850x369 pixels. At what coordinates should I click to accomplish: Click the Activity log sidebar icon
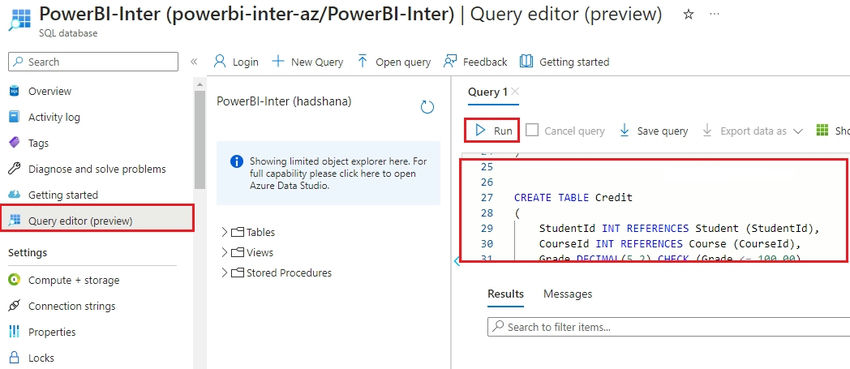click(15, 117)
